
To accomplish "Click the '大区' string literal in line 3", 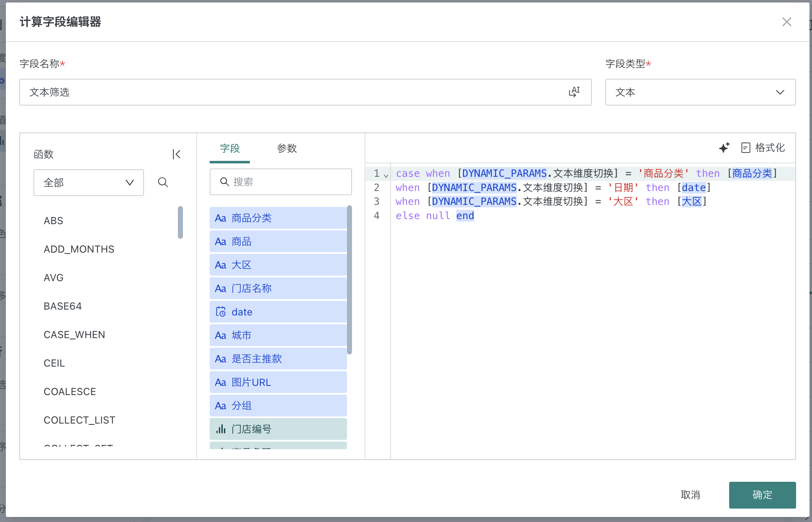I will [623, 202].
